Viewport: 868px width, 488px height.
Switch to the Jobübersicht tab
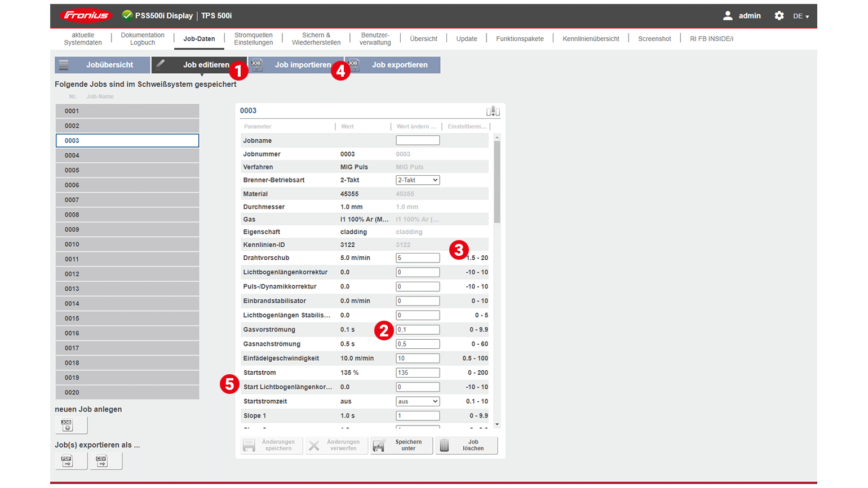[x=103, y=65]
